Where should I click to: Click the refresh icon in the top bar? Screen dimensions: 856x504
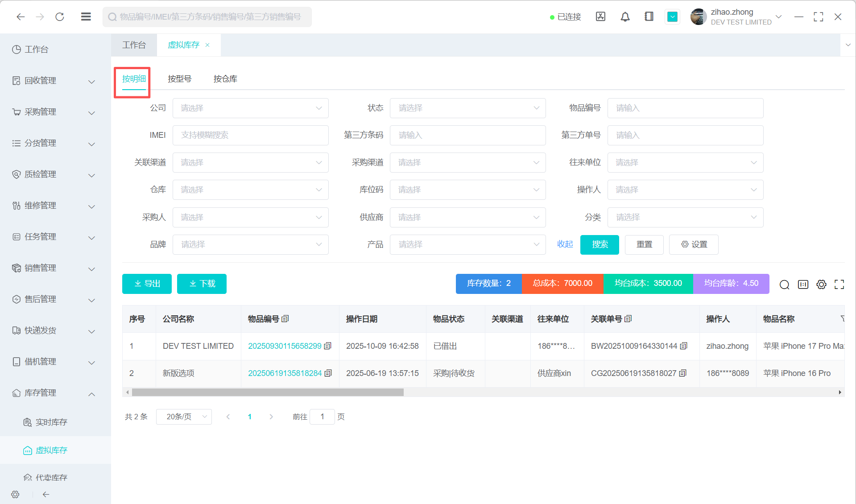click(x=60, y=17)
